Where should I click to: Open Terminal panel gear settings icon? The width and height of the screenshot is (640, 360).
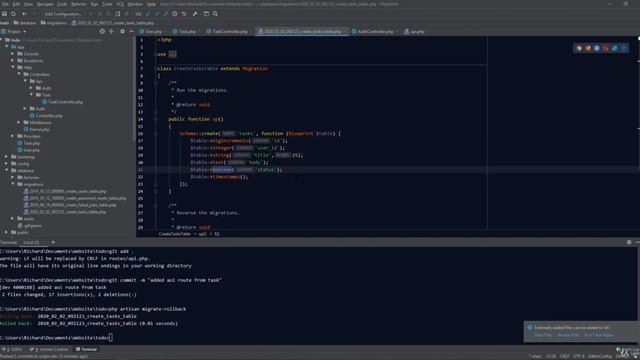[629, 242]
